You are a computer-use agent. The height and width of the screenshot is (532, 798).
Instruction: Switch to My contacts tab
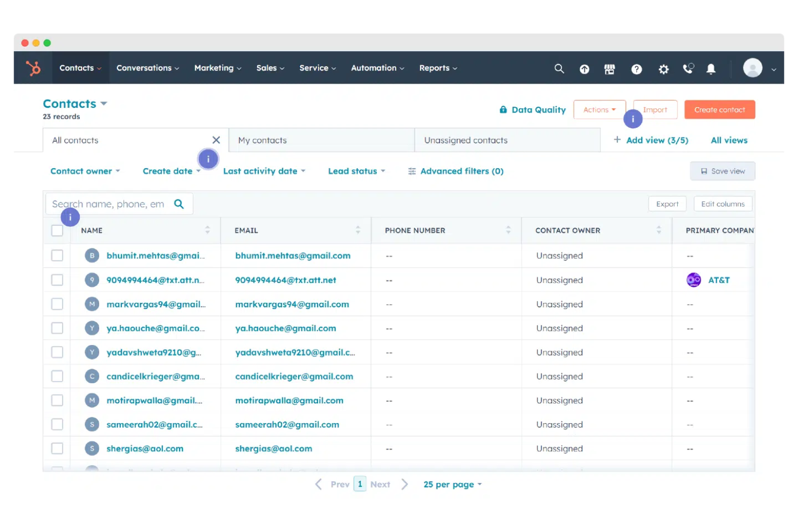coord(321,140)
